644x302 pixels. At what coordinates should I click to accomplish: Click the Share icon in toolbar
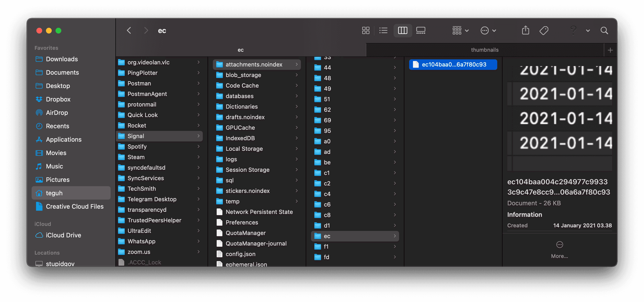(525, 30)
